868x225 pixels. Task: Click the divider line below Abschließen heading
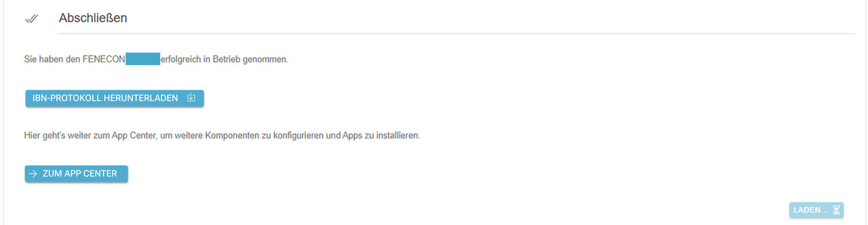[457, 33]
